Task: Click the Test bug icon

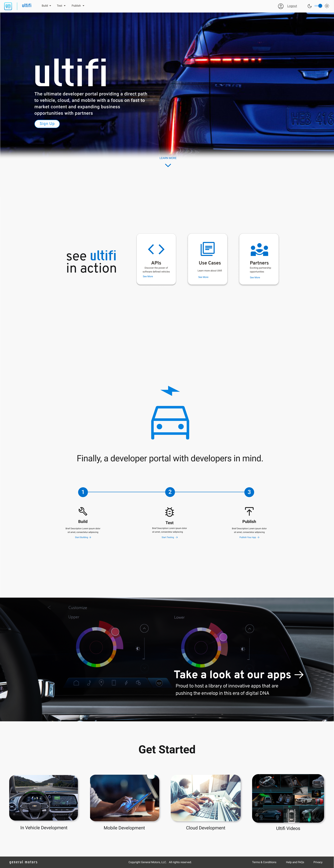Action: [x=170, y=512]
